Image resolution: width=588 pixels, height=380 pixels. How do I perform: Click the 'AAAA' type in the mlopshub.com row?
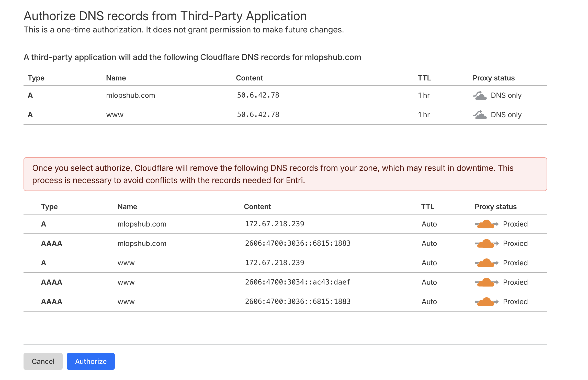(x=52, y=243)
